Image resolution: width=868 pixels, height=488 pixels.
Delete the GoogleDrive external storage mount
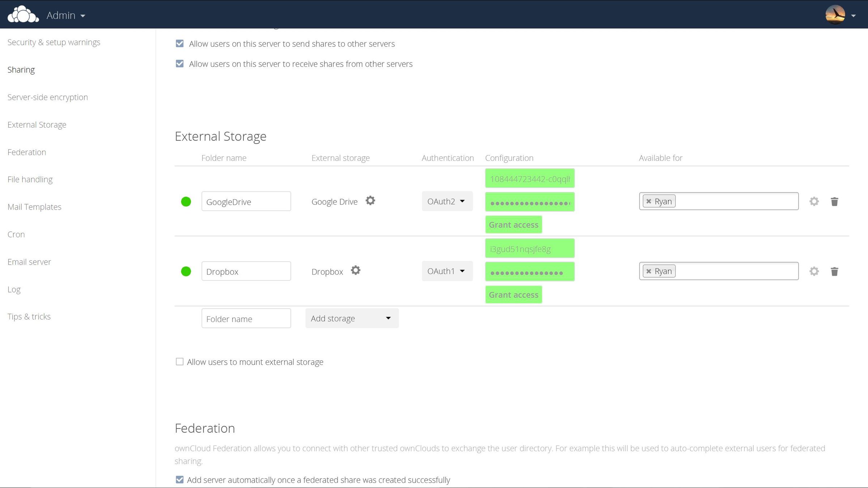pos(835,201)
